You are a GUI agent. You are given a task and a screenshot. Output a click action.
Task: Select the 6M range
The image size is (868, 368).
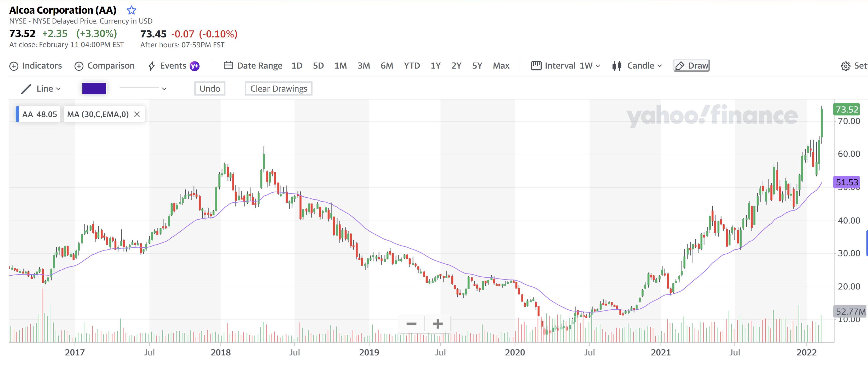(387, 66)
